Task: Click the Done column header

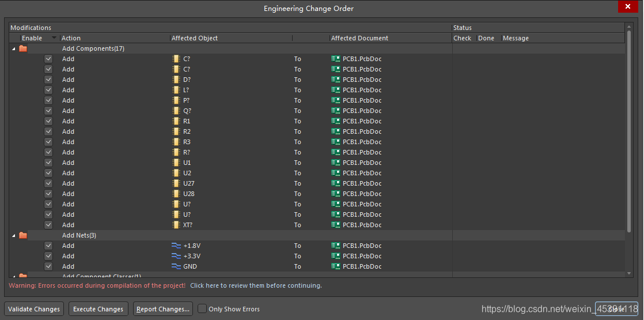Action: pyautogui.click(x=488, y=38)
